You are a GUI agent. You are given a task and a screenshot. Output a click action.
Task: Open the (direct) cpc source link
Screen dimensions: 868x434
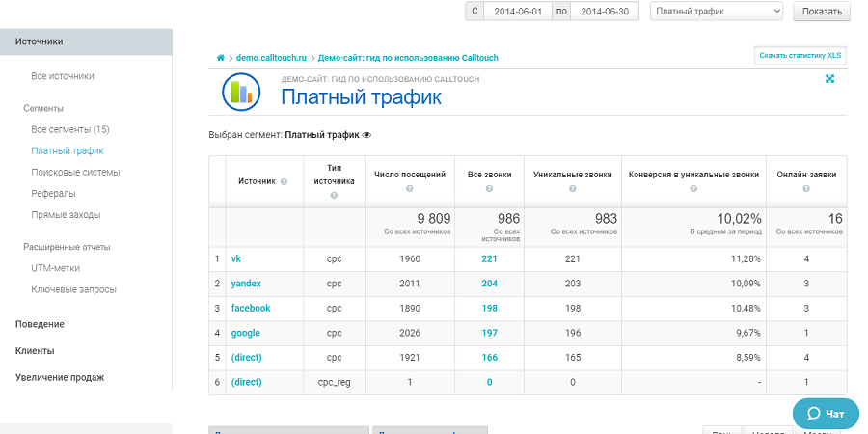pos(246,358)
